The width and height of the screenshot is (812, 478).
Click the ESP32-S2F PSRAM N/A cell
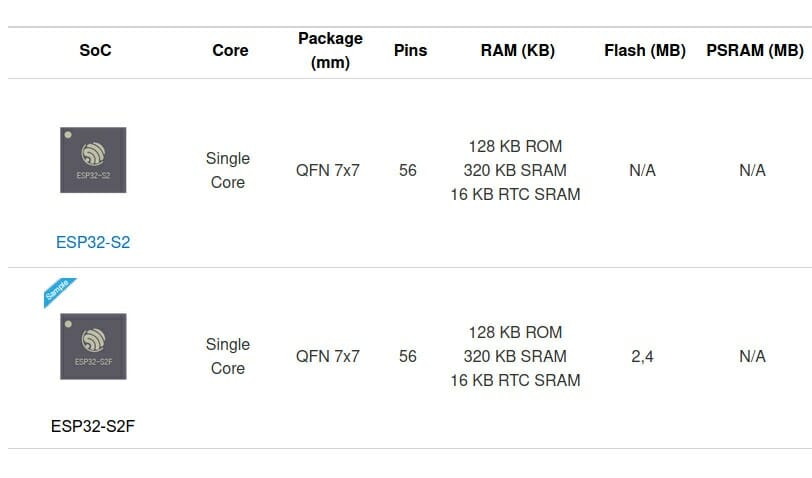(752, 356)
